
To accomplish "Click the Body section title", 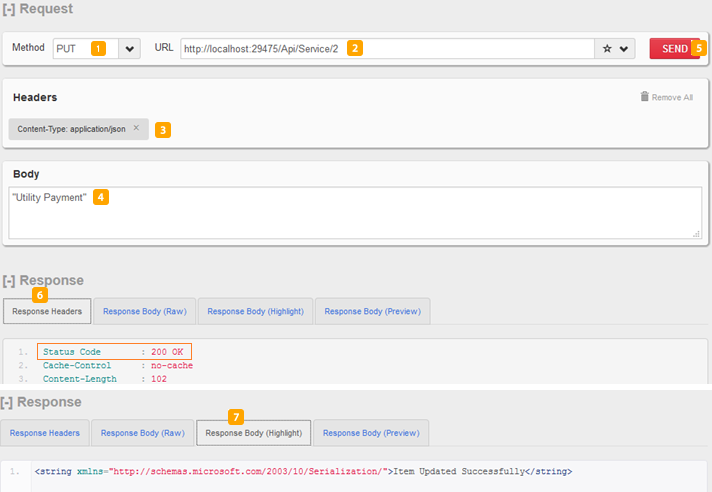I will [x=26, y=174].
